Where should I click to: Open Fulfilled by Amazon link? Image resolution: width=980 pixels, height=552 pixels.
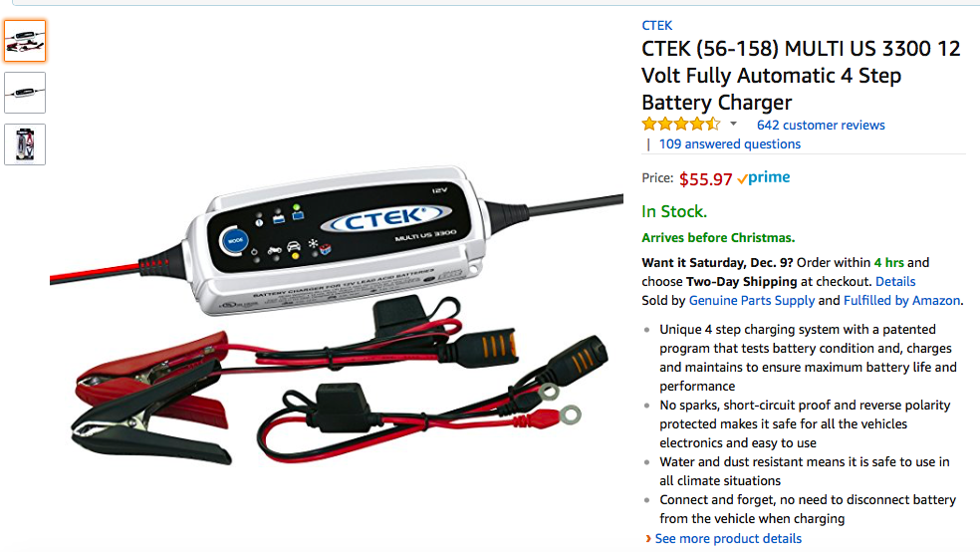[x=901, y=300]
